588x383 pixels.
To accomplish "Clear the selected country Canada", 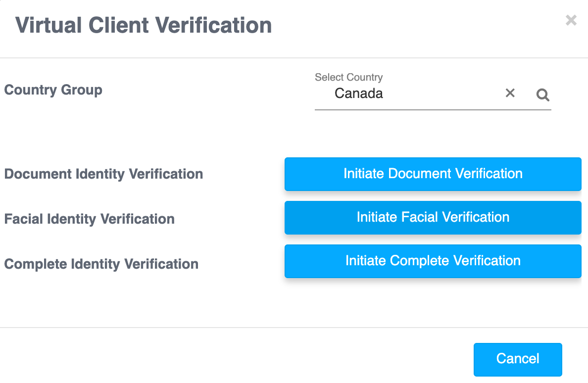I will 510,93.
